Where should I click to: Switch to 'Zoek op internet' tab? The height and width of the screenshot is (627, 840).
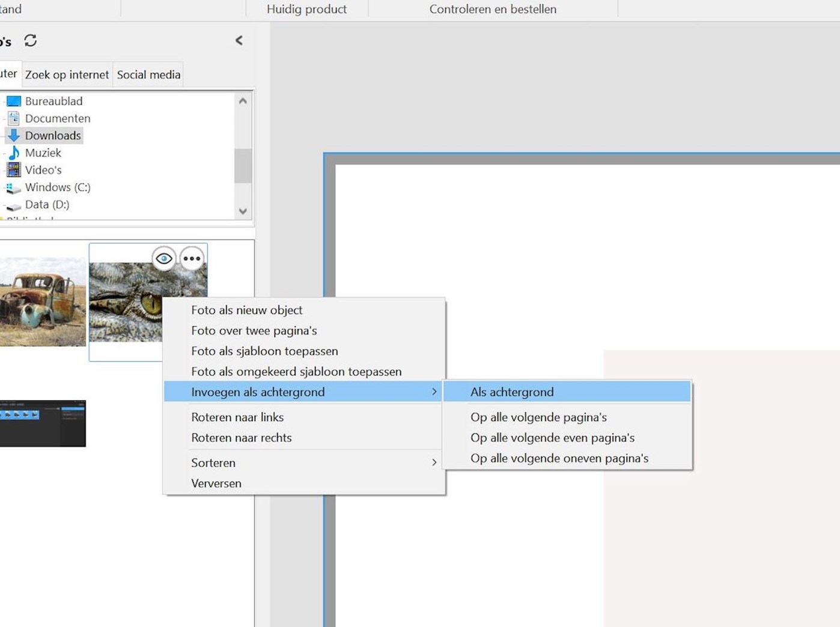coord(67,75)
